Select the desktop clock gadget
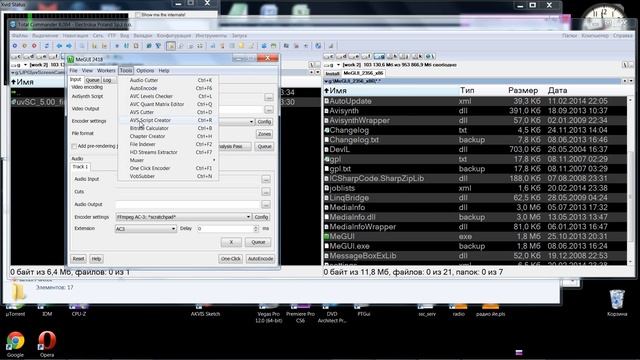Screen dimensions: 640x360 click(605, 16)
